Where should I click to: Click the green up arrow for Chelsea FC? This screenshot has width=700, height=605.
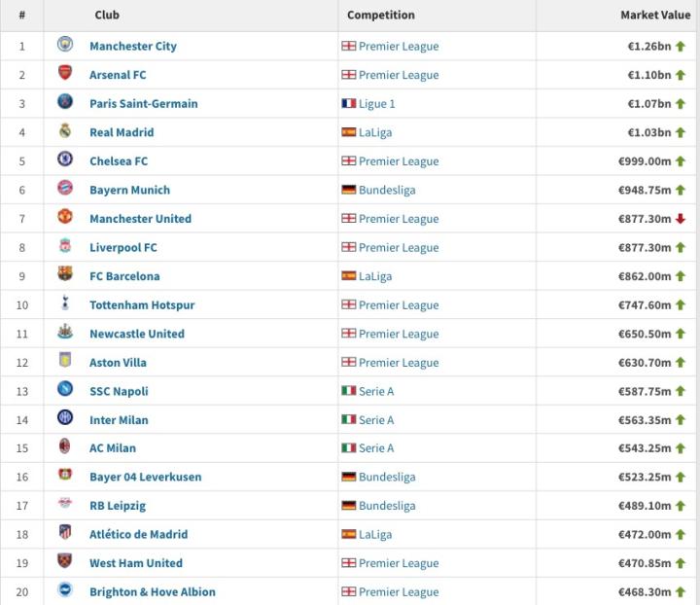click(x=681, y=161)
